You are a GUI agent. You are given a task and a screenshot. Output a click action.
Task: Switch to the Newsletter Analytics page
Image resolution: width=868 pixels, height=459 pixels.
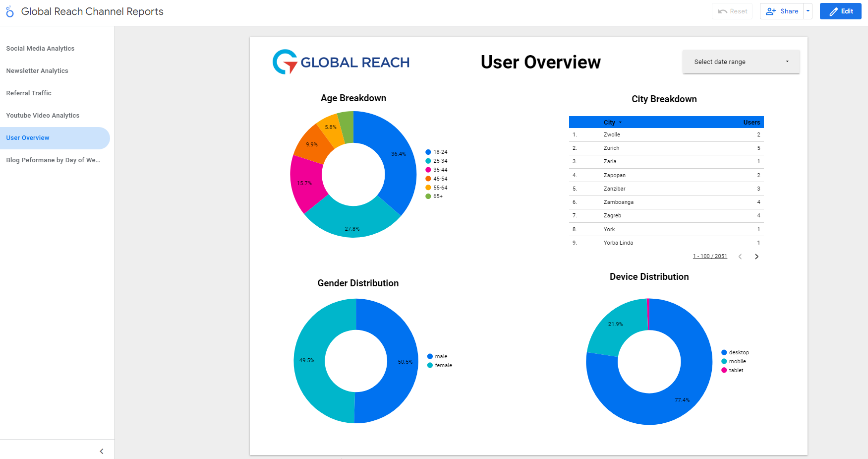[x=37, y=70]
